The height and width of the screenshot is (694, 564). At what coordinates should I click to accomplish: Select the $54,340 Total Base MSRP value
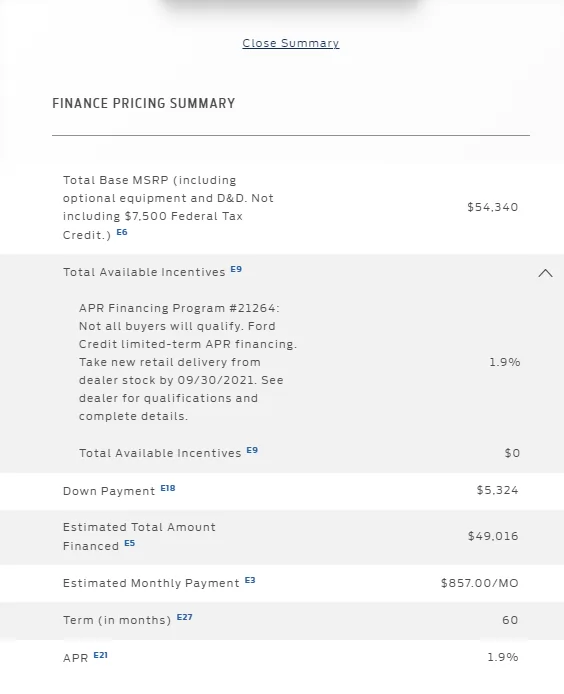coord(492,207)
